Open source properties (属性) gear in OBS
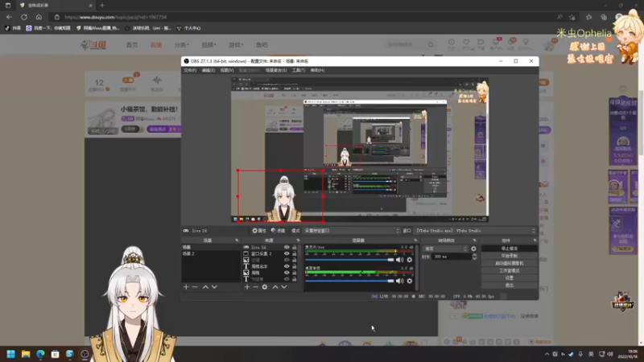Viewport: 644px width, 362px height. 258,231
